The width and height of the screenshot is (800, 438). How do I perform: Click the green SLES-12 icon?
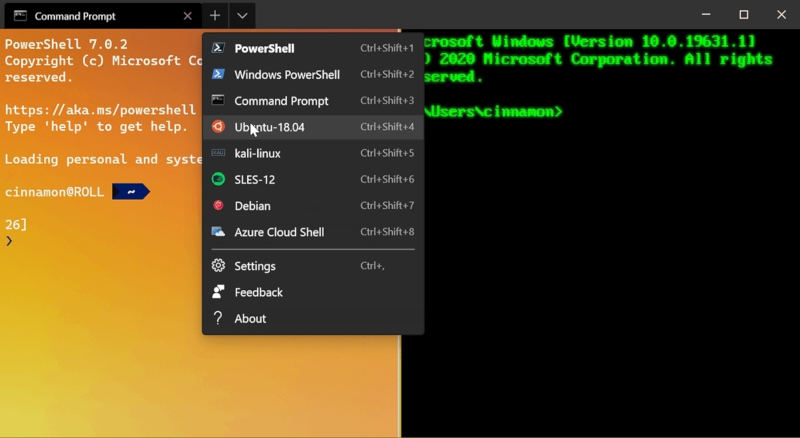(218, 179)
